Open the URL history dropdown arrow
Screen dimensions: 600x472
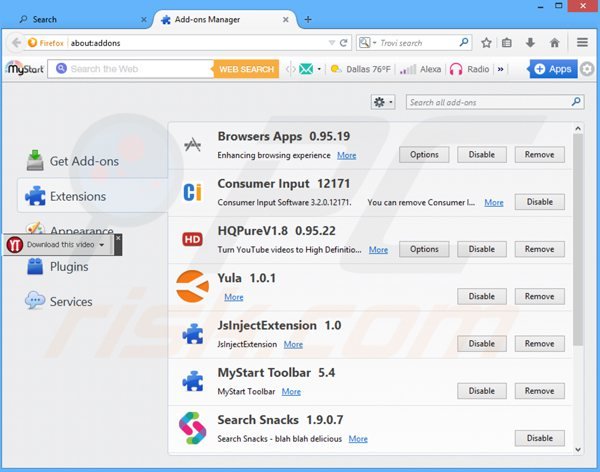[332, 43]
